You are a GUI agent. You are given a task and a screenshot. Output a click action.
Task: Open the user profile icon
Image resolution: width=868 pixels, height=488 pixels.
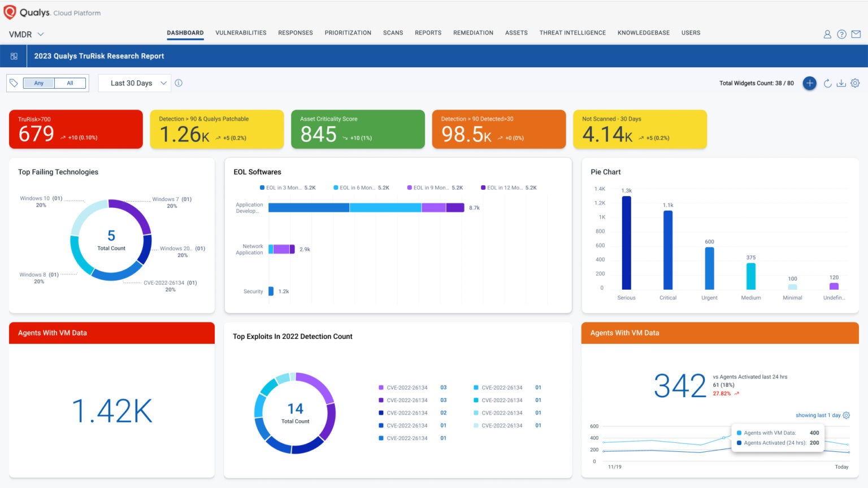[x=827, y=34]
